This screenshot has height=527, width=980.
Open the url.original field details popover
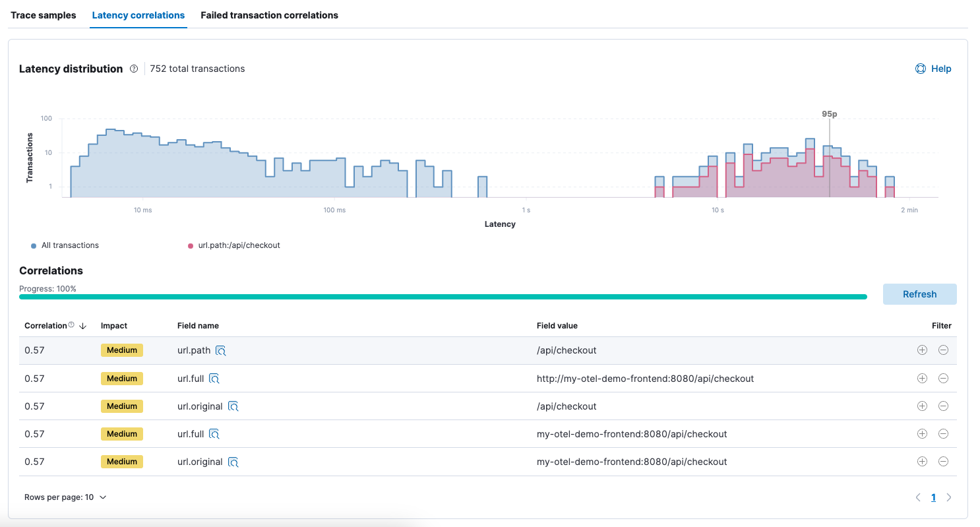(233, 406)
